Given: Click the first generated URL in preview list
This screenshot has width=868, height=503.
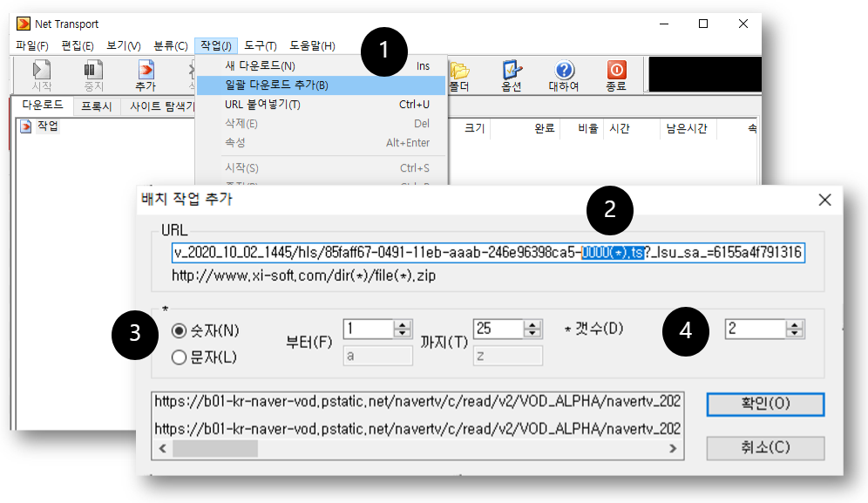Looking at the screenshot, I should (417, 401).
